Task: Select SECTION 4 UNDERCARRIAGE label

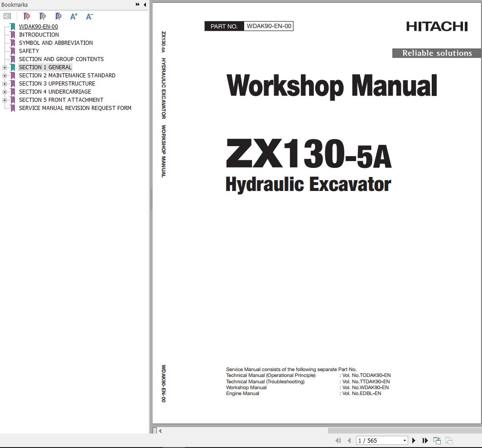Action: tap(55, 92)
